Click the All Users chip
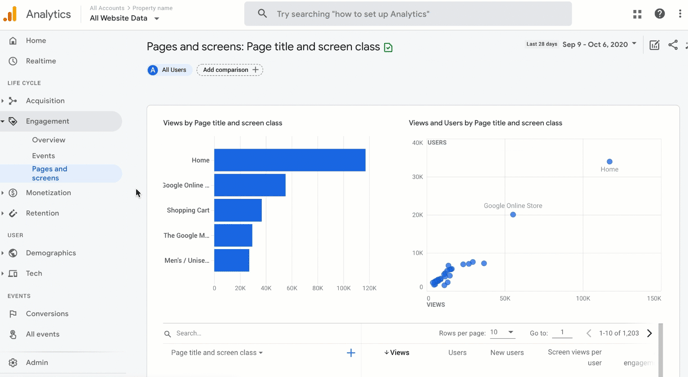 170,70
